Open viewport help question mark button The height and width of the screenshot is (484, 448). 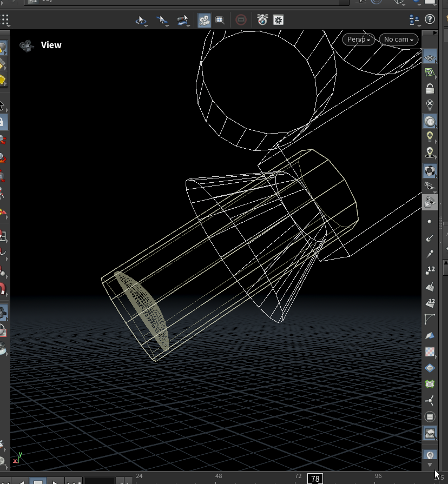click(430, 20)
